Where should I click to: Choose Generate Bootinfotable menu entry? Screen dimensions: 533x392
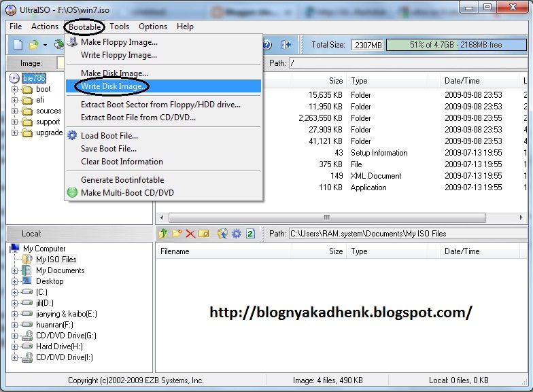coord(163,179)
